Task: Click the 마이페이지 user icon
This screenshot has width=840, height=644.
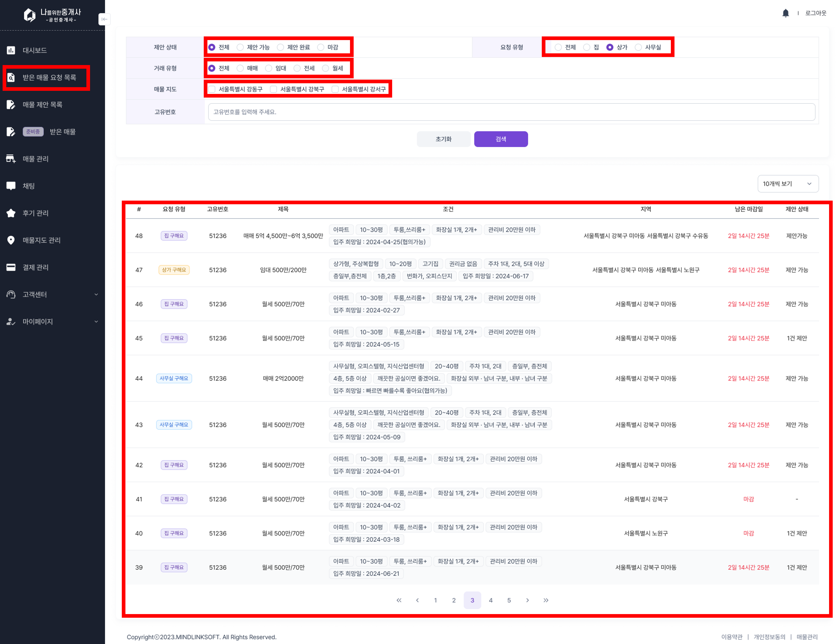Action: [11, 322]
